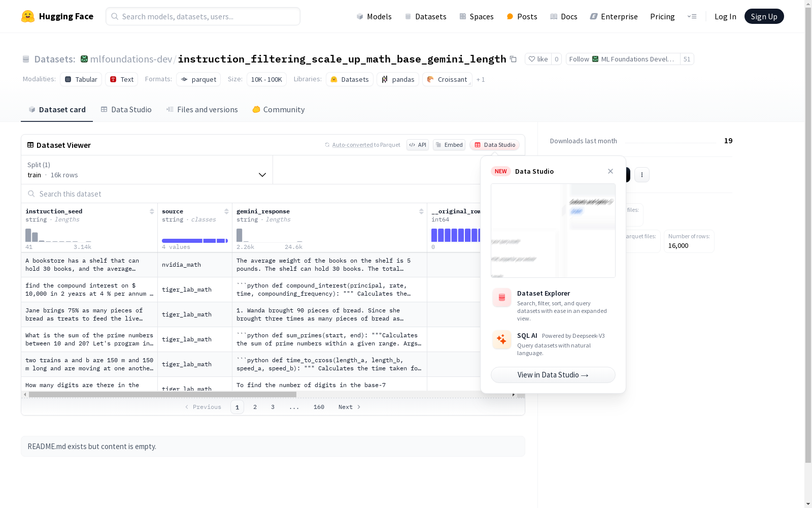Sort the source column
Screen dimensions: 812x508
click(226, 211)
